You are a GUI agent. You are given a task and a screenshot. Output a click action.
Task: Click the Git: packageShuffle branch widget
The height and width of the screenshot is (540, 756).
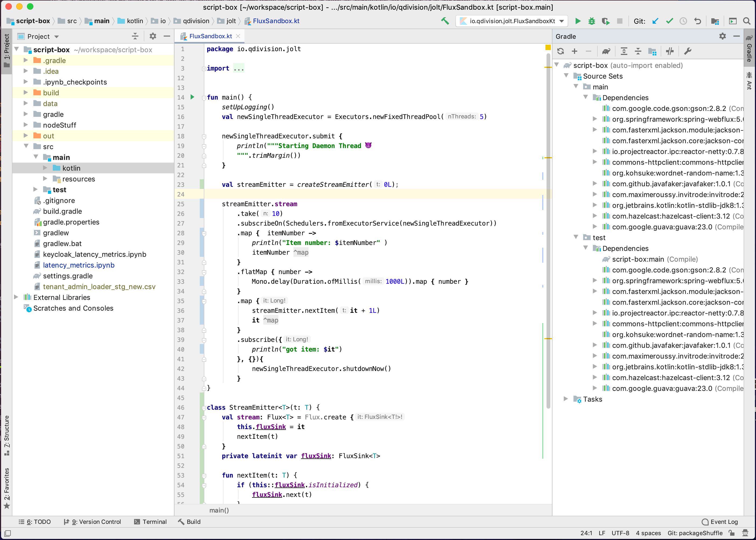click(695, 533)
